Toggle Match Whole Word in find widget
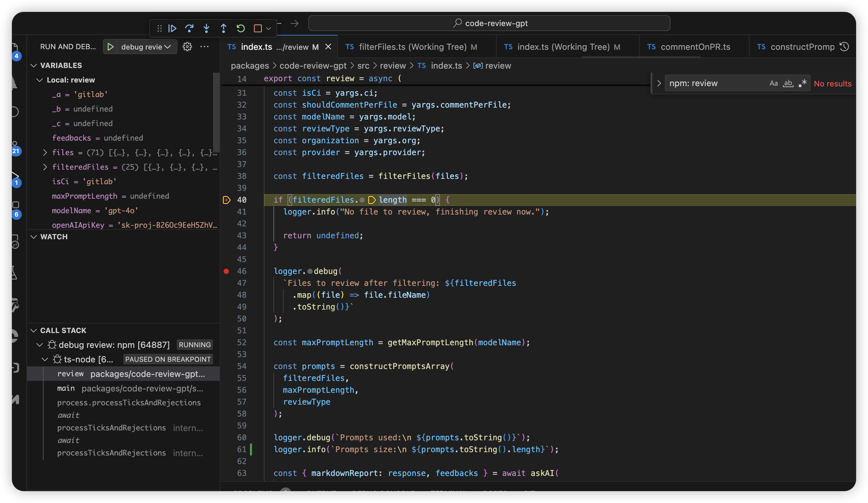 788,84
